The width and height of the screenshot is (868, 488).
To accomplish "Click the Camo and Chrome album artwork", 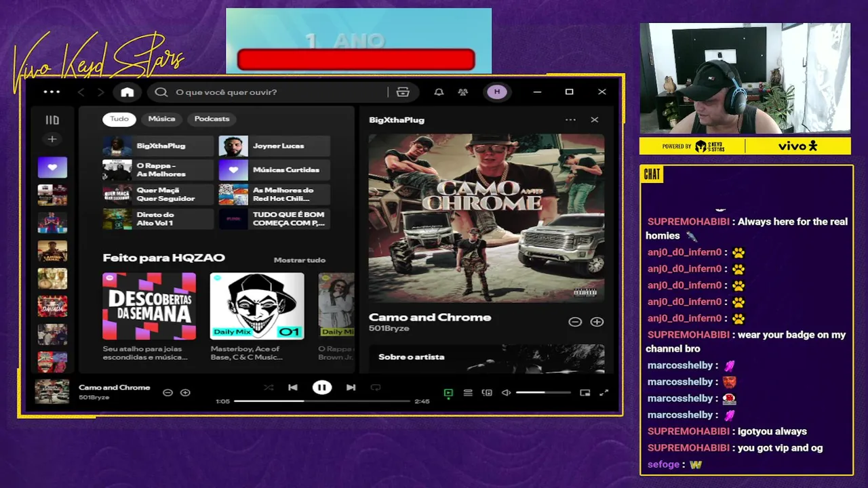I will point(486,218).
